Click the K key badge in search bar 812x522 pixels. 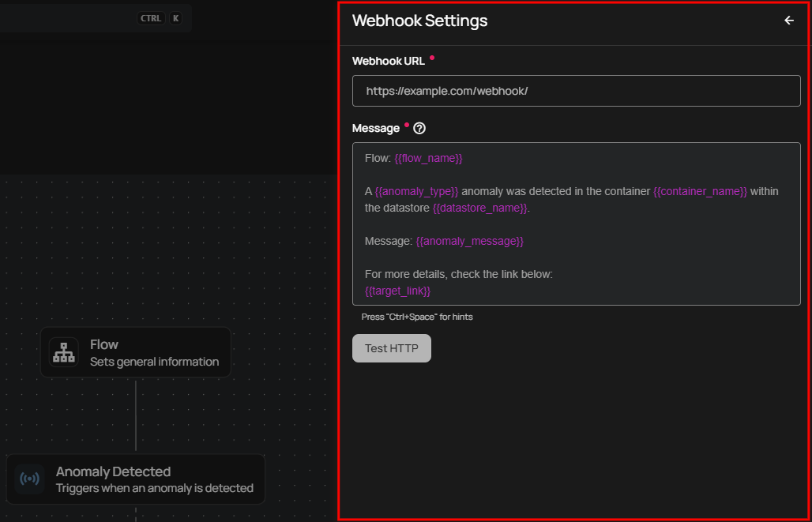(175, 18)
